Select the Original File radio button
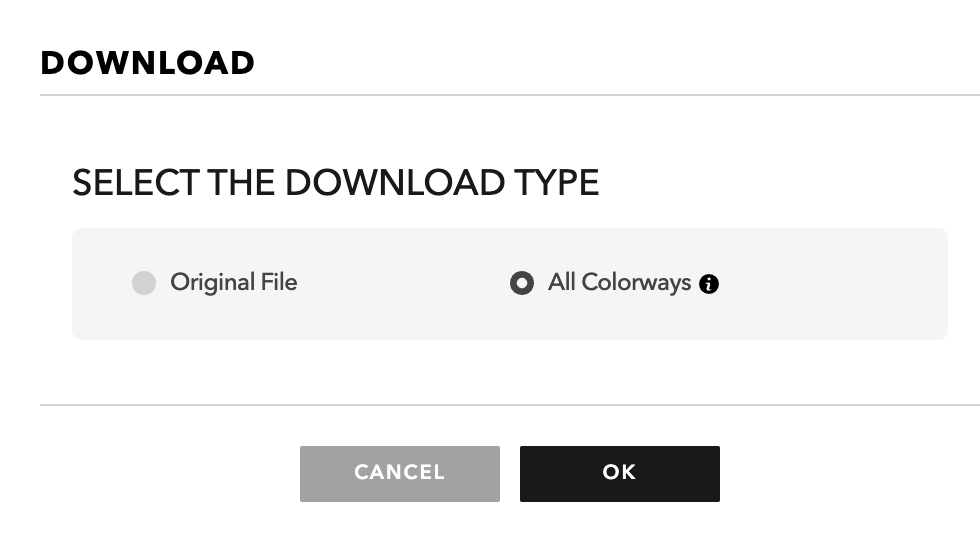 144,283
